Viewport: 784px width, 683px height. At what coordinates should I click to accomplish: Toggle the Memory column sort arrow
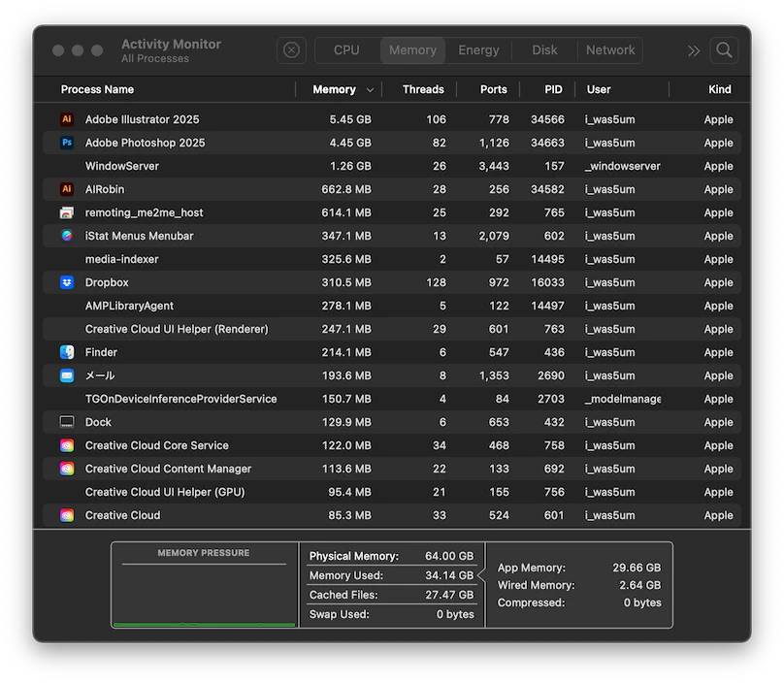(370, 90)
